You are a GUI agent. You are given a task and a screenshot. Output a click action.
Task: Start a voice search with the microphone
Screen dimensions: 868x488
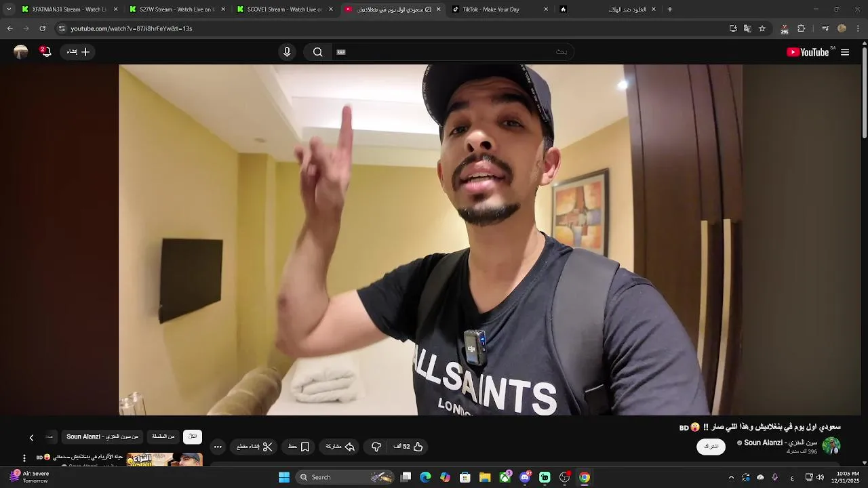[287, 52]
